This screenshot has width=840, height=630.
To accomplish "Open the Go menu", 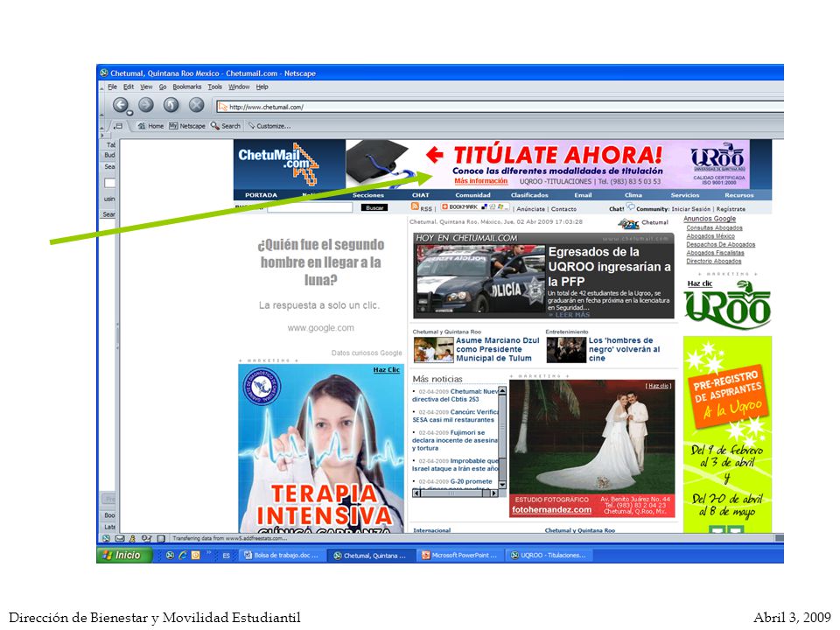I will (163, 87).
